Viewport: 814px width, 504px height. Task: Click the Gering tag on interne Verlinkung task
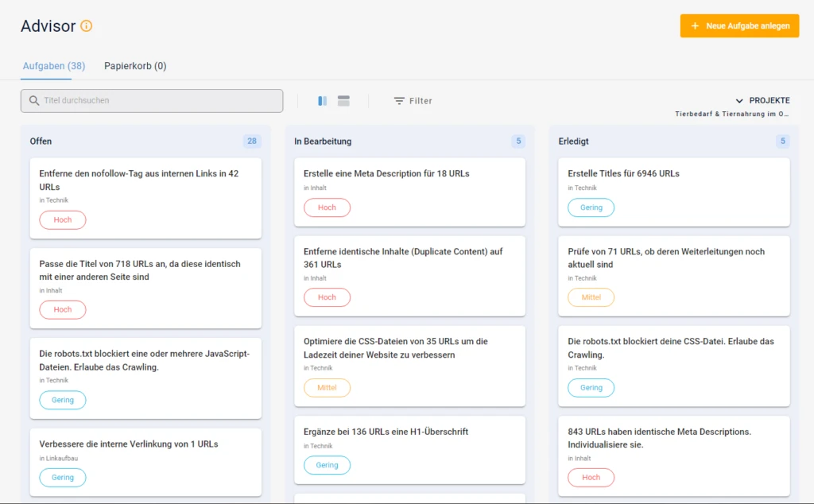63,478
